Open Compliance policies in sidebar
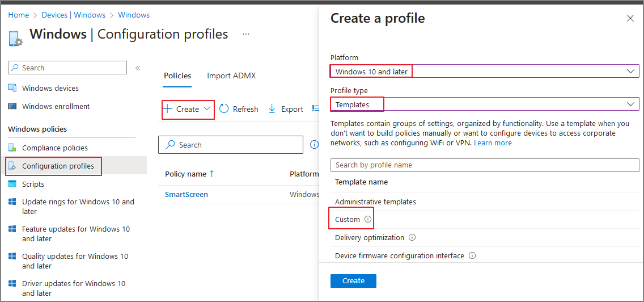Viewport: 644px width, 302px height. (55, 148)
